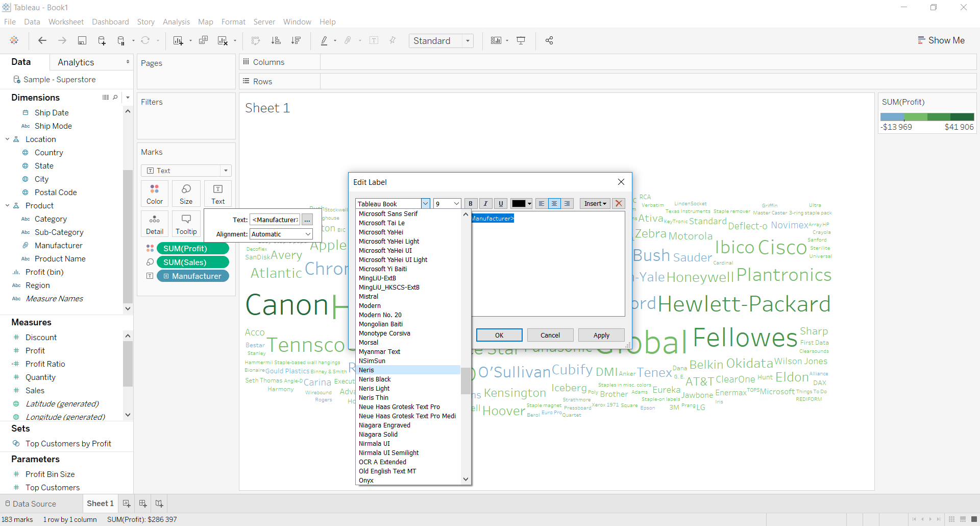This screenshot has width=980, height=526.
Task: Expand the Alignment Automatic dropdown
Action: (x=308, y=234)
